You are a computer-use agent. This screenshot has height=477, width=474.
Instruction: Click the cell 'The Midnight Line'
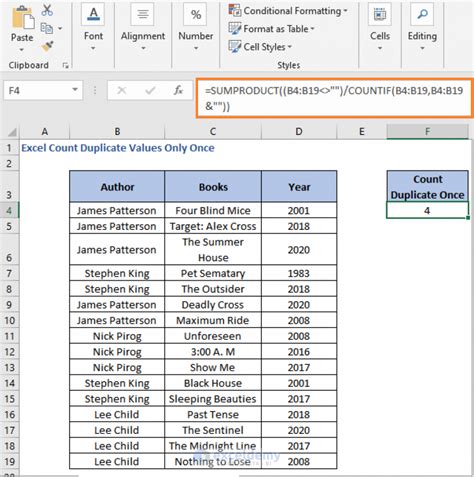click(x=213, y=446)
